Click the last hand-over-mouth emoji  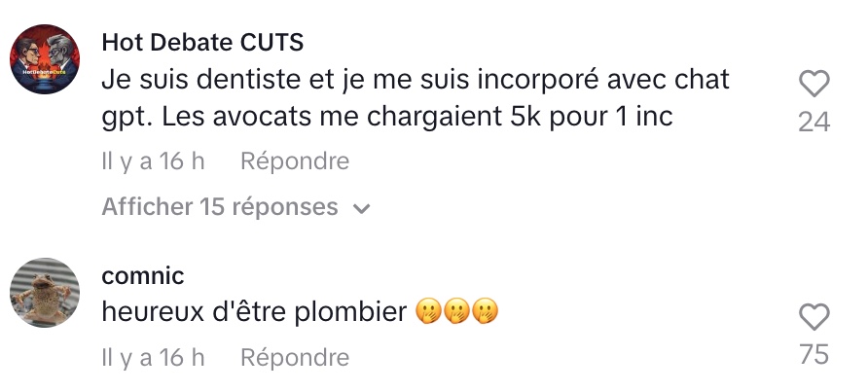point(485,311)
